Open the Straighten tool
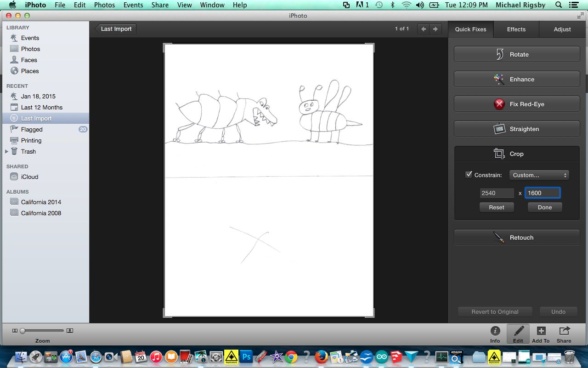 pyautogui.click(x=517, y=129)
